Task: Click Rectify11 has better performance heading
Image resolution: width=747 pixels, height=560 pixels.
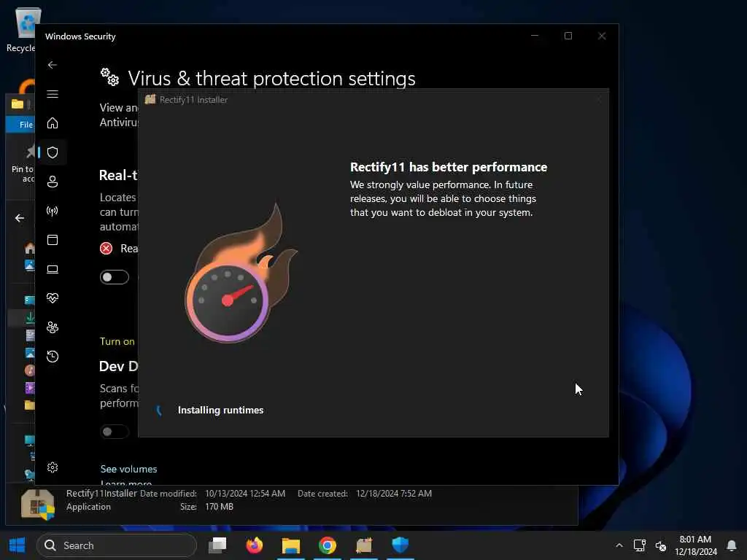Action: click(x=449, y=167)
